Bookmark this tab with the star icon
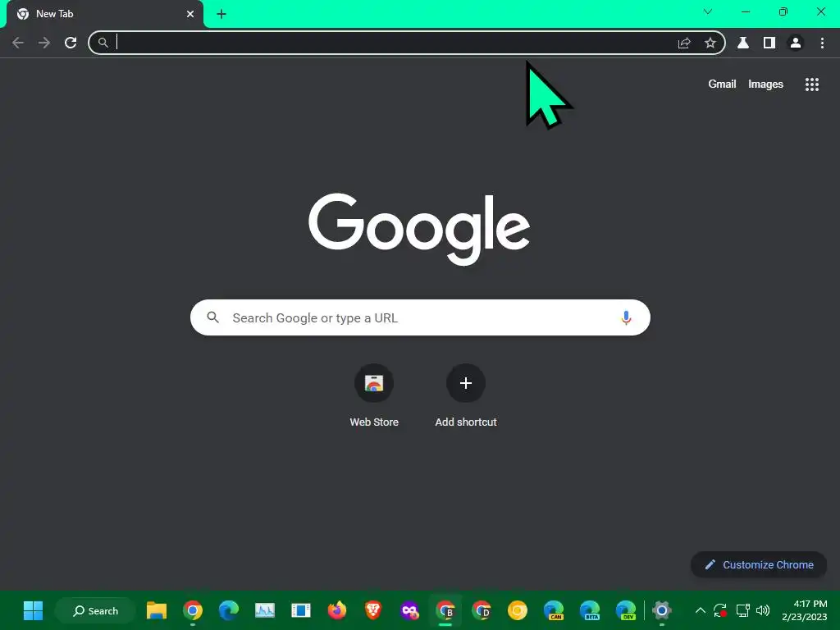The height and width of the screenshot is (630, 840). coord(710,43)
